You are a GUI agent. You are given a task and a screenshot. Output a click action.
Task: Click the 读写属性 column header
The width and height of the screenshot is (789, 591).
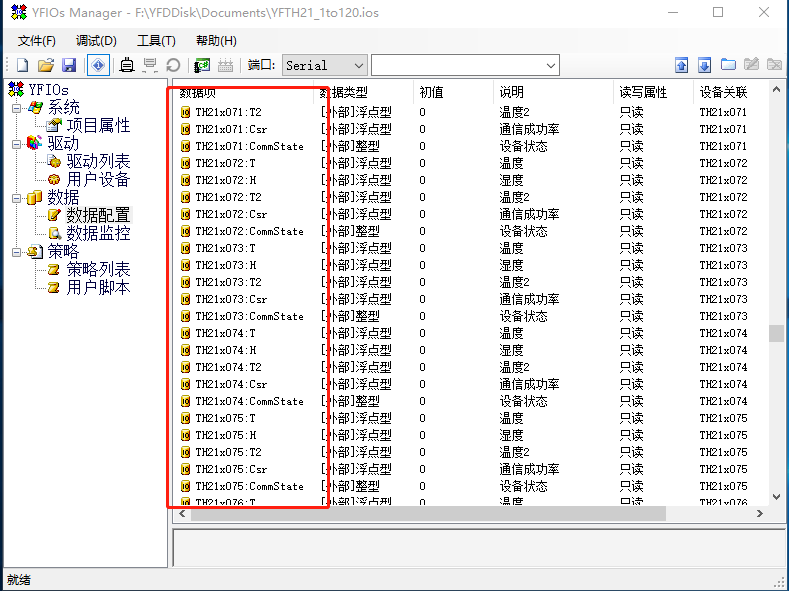[654, 92]
